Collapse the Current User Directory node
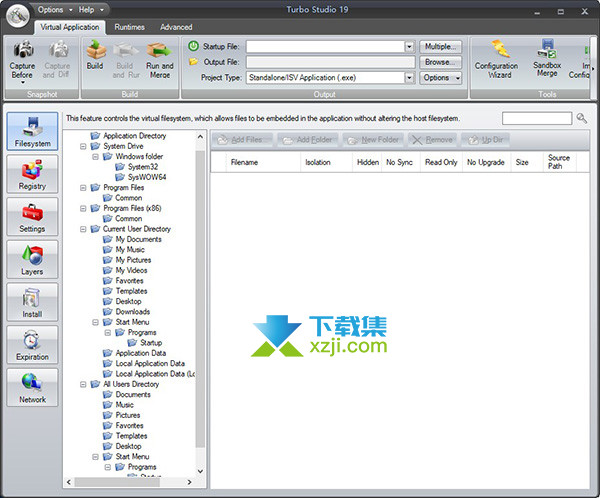600x498 pixels. tap(83, 229)
